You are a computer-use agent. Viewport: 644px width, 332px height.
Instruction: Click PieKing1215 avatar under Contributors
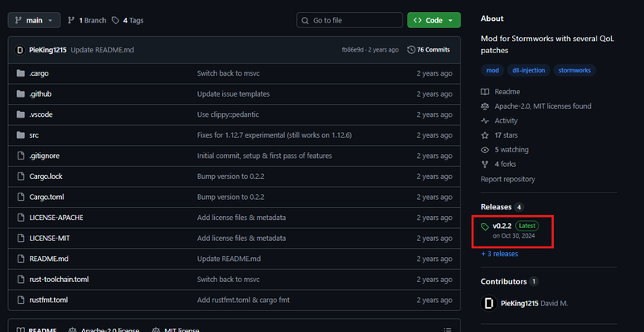489,304
